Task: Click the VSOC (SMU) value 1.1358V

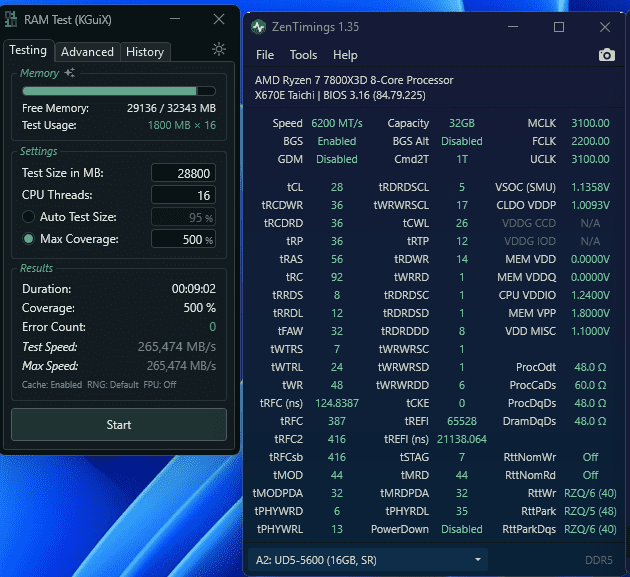Action: pyautogui.click(x=590, y=187)
